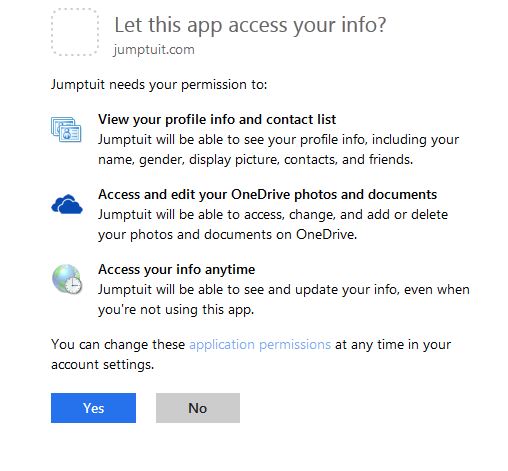Click the 'see and update your info' description

click(284, 299)
